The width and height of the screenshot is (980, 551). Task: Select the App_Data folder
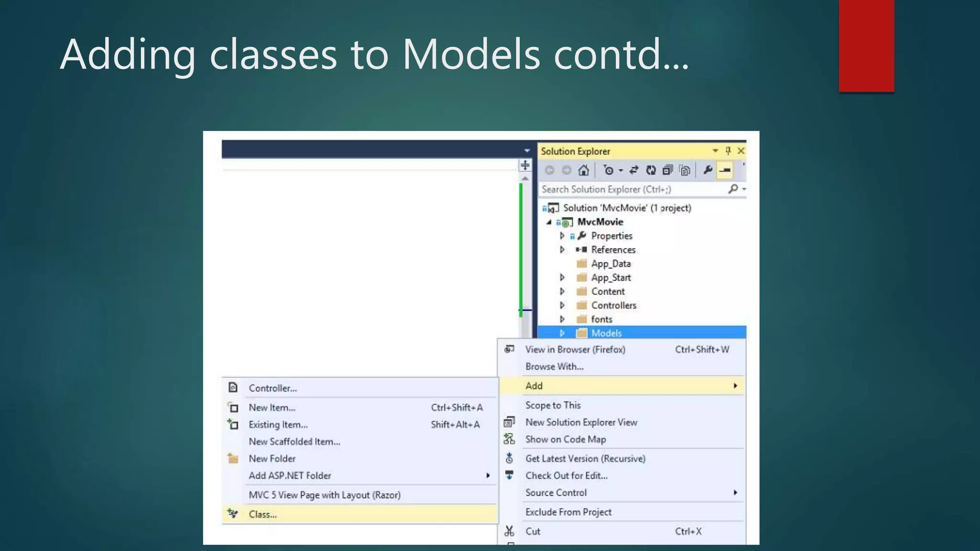(611, 264)
